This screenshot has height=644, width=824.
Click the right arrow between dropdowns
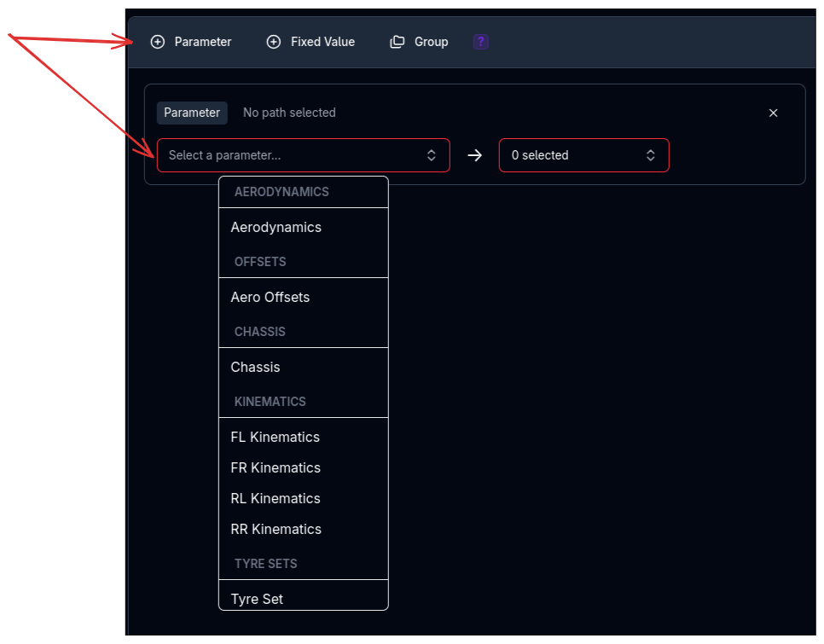(x=475, y=155)
